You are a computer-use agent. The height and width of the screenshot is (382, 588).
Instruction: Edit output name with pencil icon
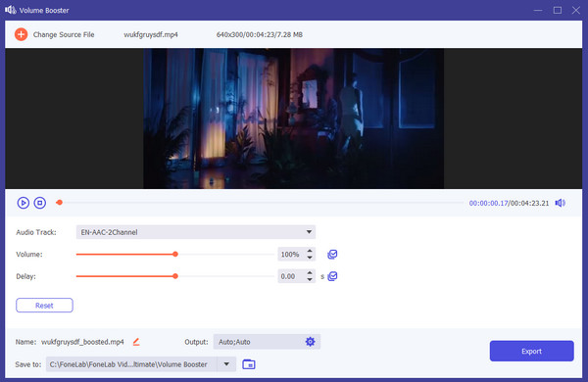pos(136,342)
